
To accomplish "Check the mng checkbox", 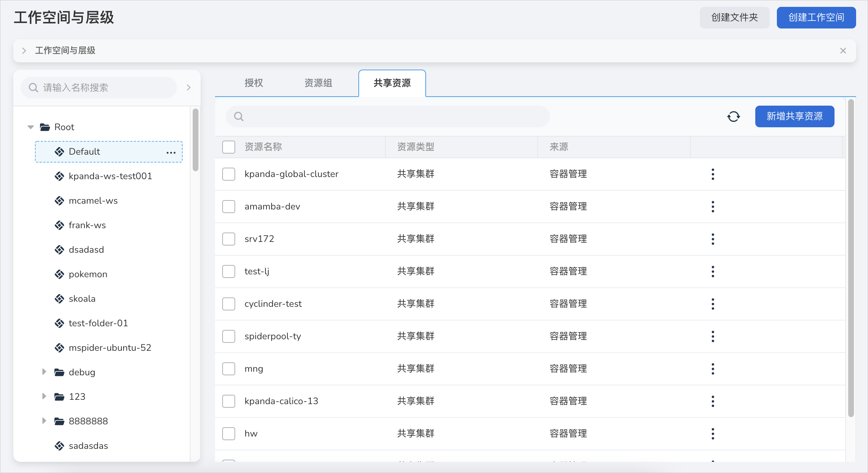I will click(x=229, y=369).
